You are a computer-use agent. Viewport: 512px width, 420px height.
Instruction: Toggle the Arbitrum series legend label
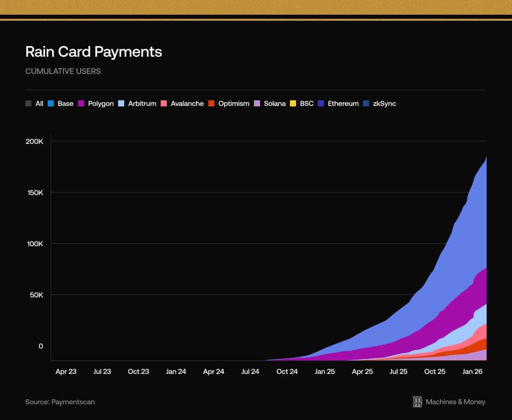142,103
